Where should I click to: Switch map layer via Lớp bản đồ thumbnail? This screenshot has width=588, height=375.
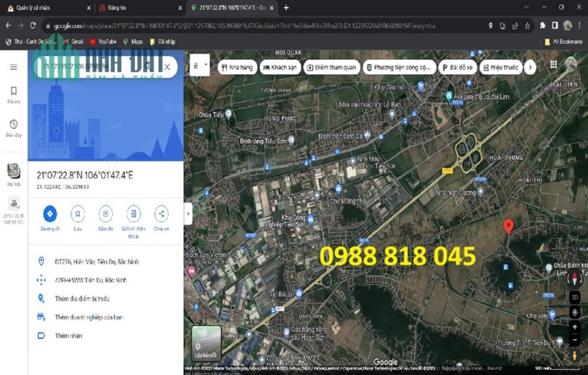coord(206,343)
